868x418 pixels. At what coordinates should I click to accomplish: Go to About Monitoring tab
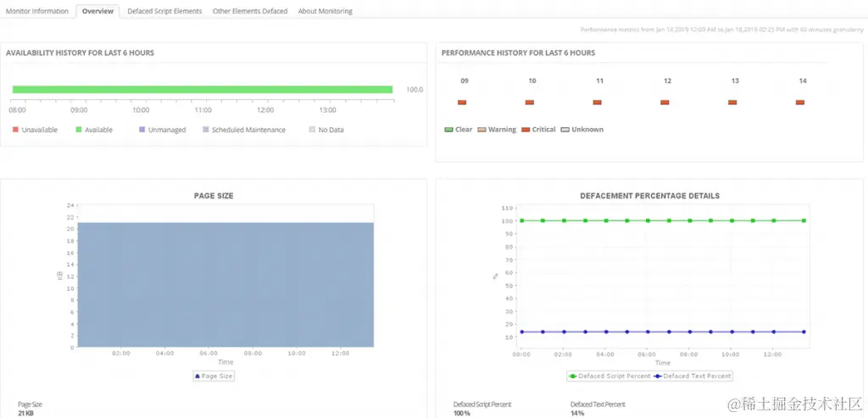[325, 11]
